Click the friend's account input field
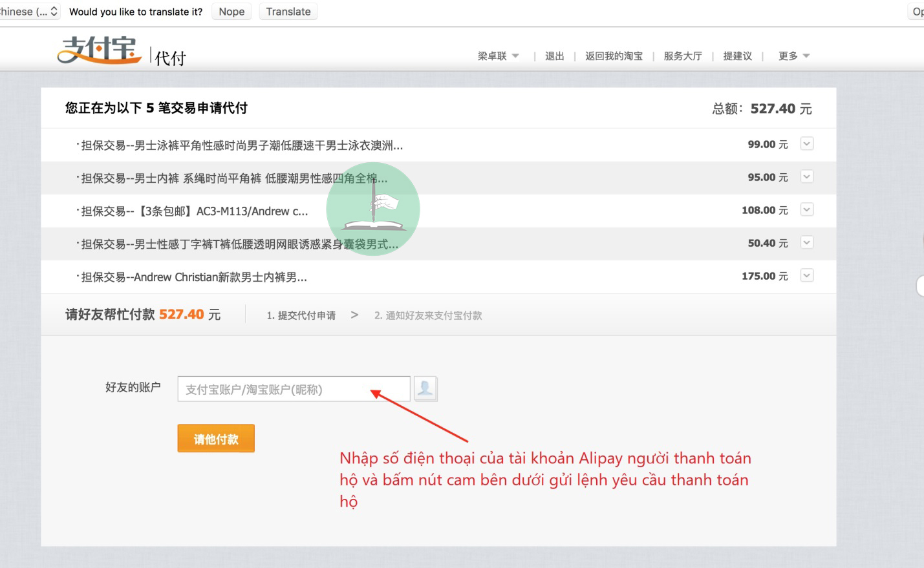Image resolution: width=924 pixels, height=568 pixels. (294, 389)
